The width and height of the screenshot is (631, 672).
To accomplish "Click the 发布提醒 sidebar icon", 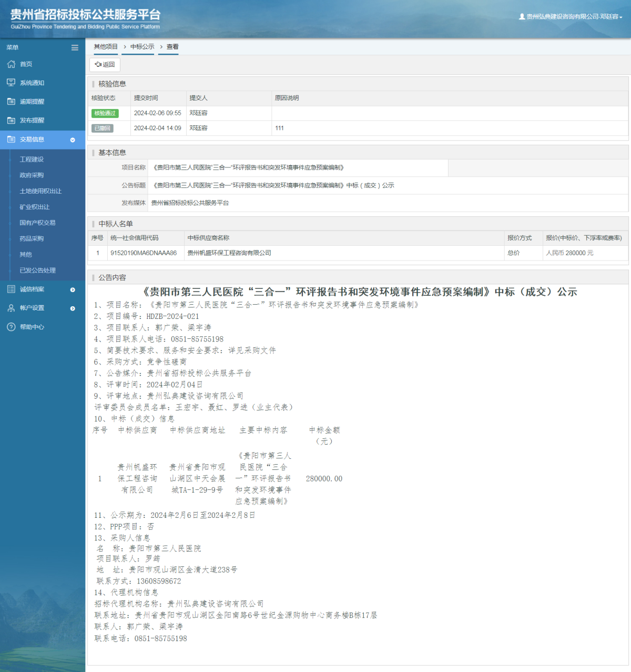I will pyautogui.click(x=11, y=121).
